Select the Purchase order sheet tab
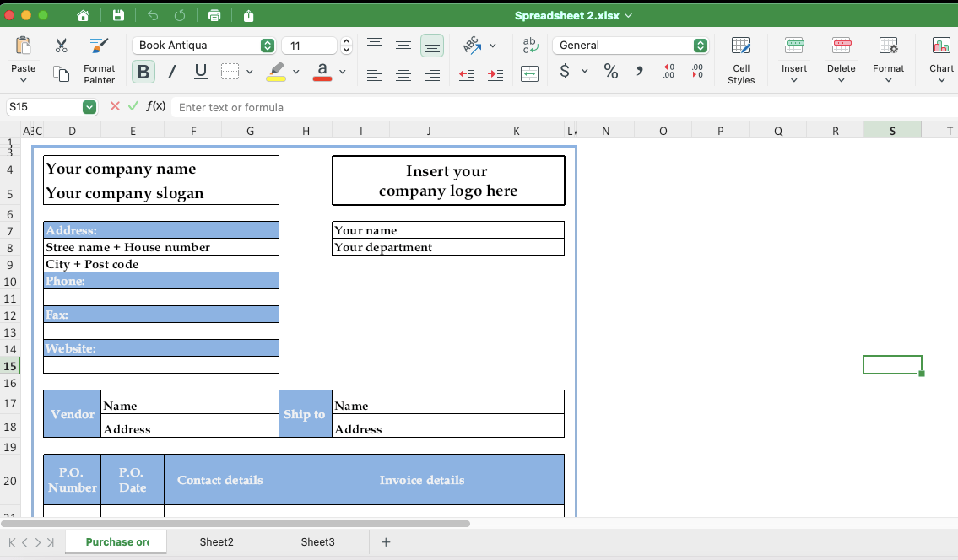 [x=116, y=541]
